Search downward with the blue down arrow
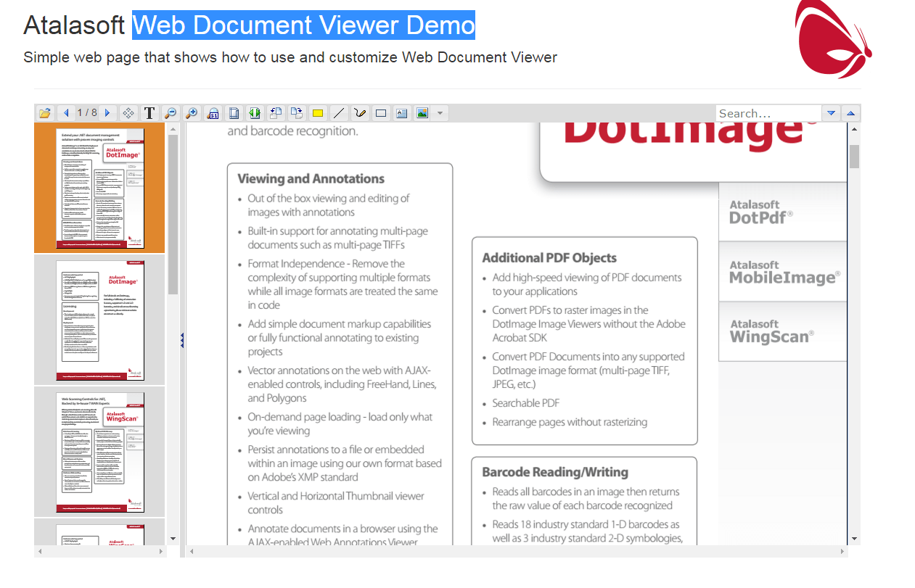 tap(830, 113)
